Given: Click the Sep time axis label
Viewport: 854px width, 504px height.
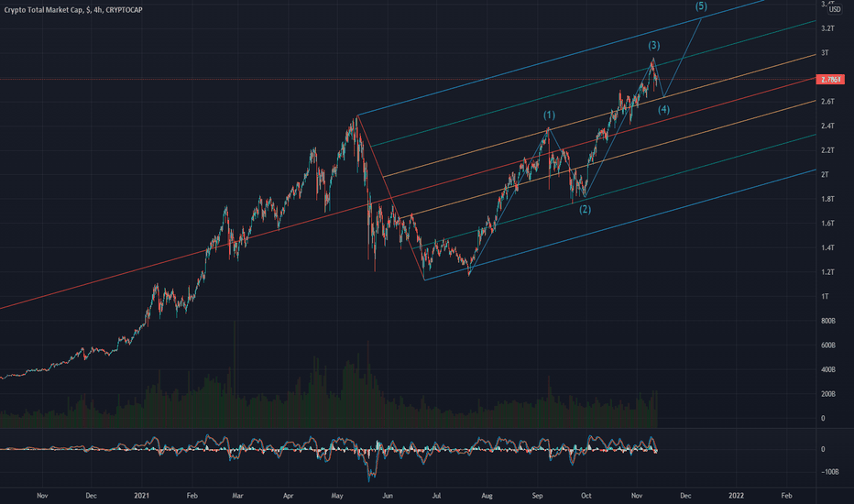Looking at the screenshot, I should coord(538,496).
